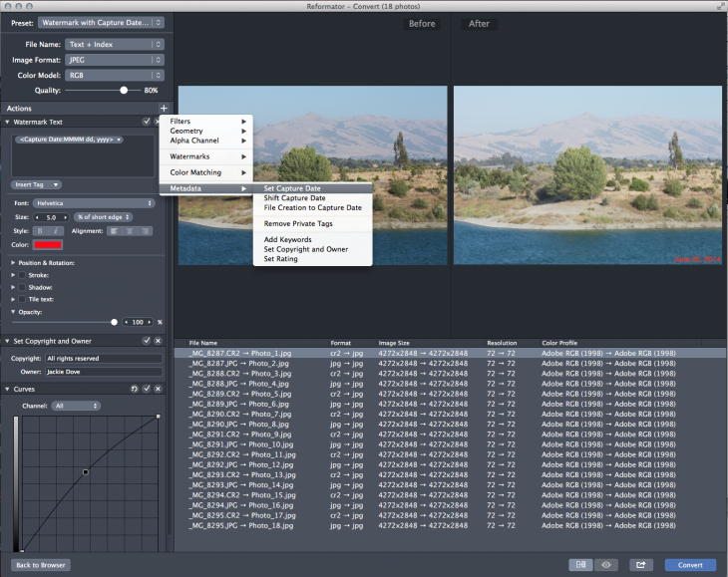This screenshot has height=577, width=728.
Task: Click the Convert button
Action: [x=690, y=564]
